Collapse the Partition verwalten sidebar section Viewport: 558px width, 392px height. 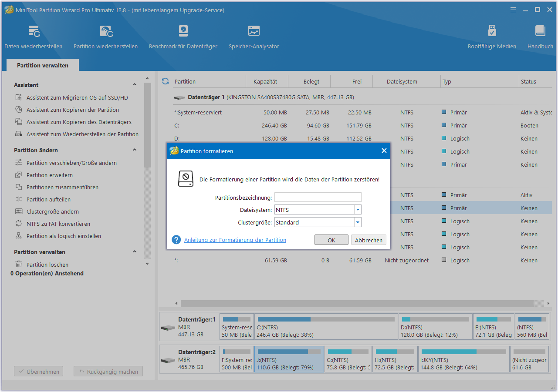[x=135, y=252]
